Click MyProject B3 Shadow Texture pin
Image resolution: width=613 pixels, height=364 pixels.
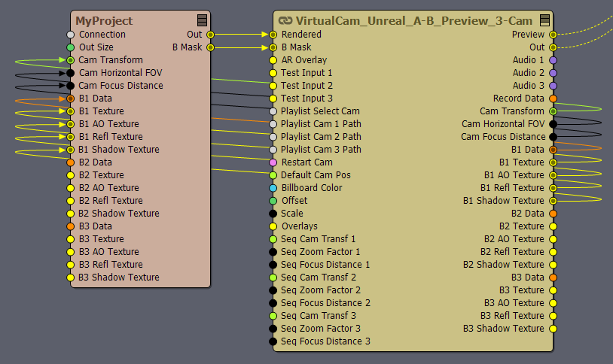[70, 278]
